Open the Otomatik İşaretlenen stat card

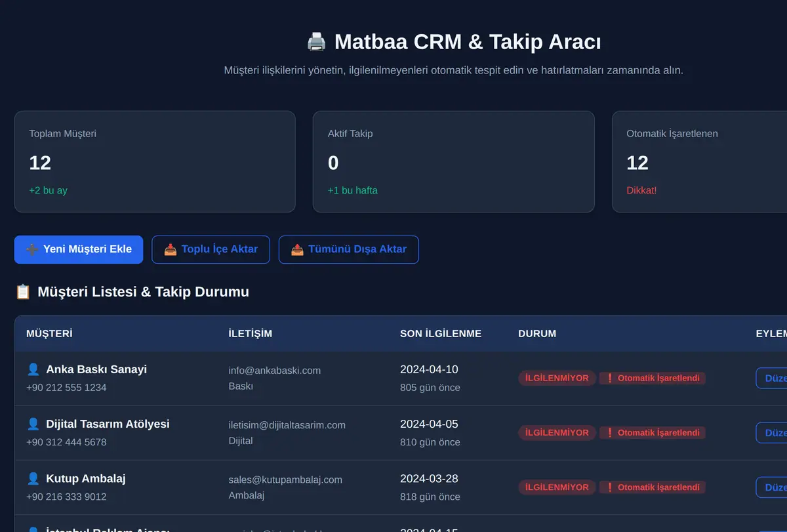point(700,161)
